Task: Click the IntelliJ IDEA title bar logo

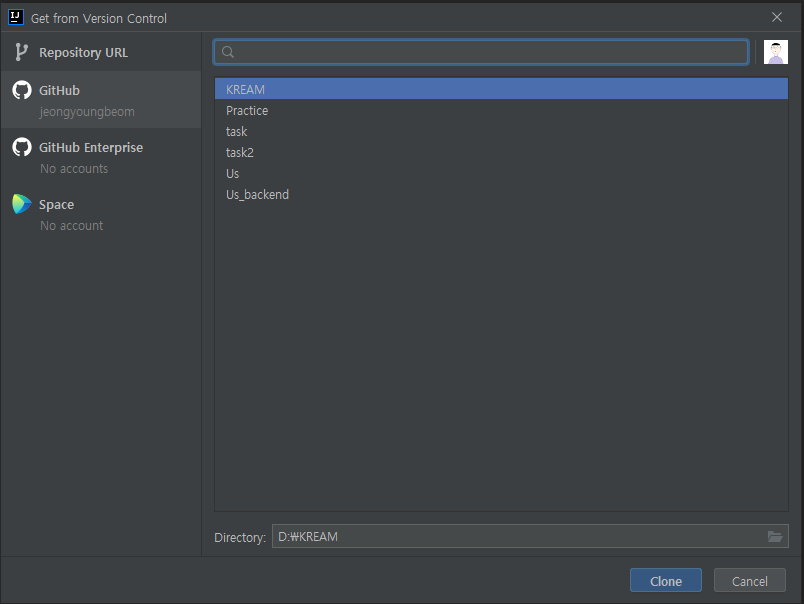Action: tap(14, 17)
